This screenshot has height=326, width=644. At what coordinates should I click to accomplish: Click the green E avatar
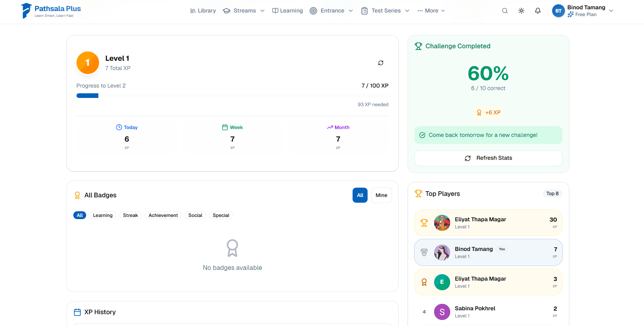pyautogui.click(x=442, y=282)
